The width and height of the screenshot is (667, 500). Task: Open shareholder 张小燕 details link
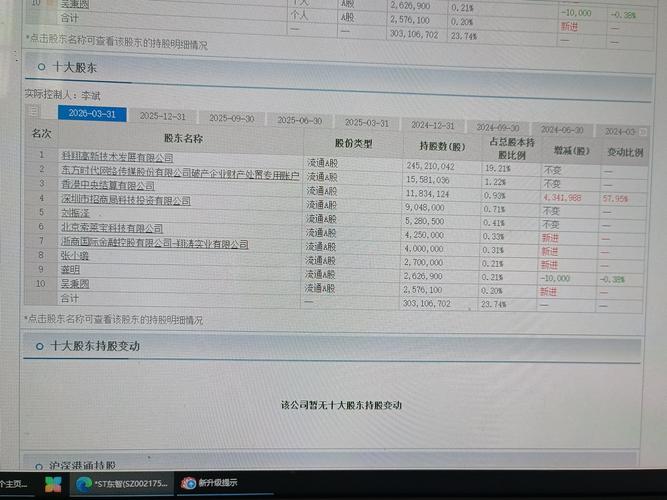click(74, 255)
